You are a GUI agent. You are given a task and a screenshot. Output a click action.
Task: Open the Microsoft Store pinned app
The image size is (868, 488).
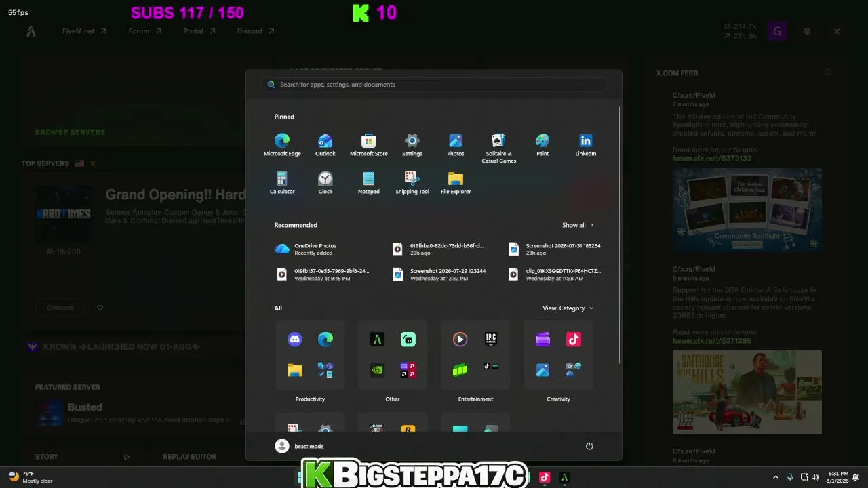[x=369, y=145]
